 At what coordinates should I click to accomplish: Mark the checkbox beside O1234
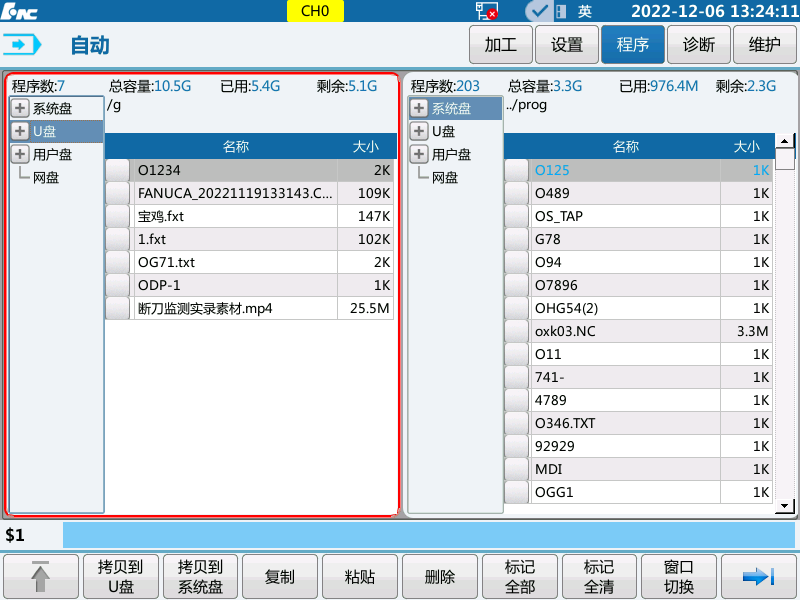tap(117, 172)
